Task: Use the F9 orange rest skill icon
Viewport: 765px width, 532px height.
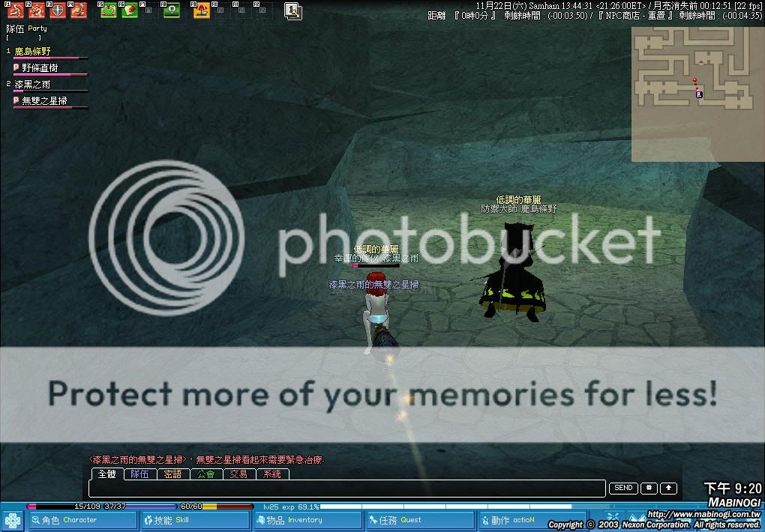Action: [x=202, y=10]
